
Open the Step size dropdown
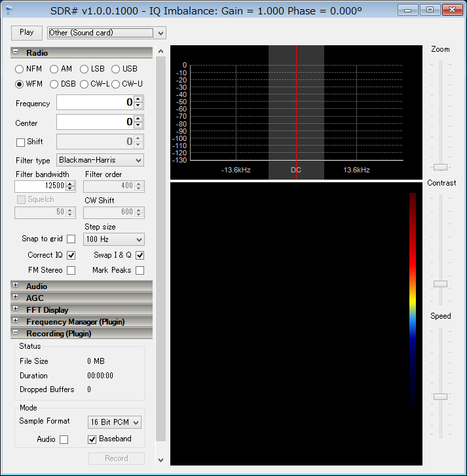(x=115, y=240)
